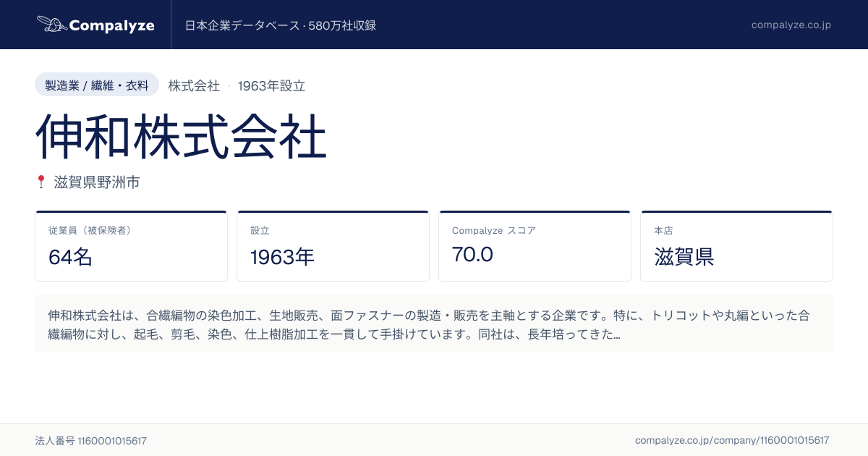Click the red location pin icon
This screenshot has width=868, height=456.
pyautogui.click(x=41, y=182)
